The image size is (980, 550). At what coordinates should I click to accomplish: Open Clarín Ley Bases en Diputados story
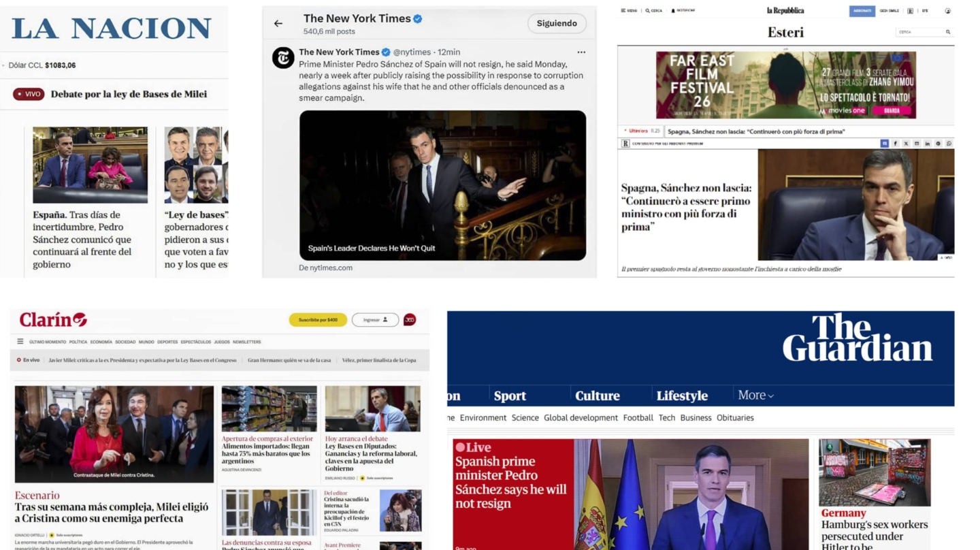click(x=371, y=457)
